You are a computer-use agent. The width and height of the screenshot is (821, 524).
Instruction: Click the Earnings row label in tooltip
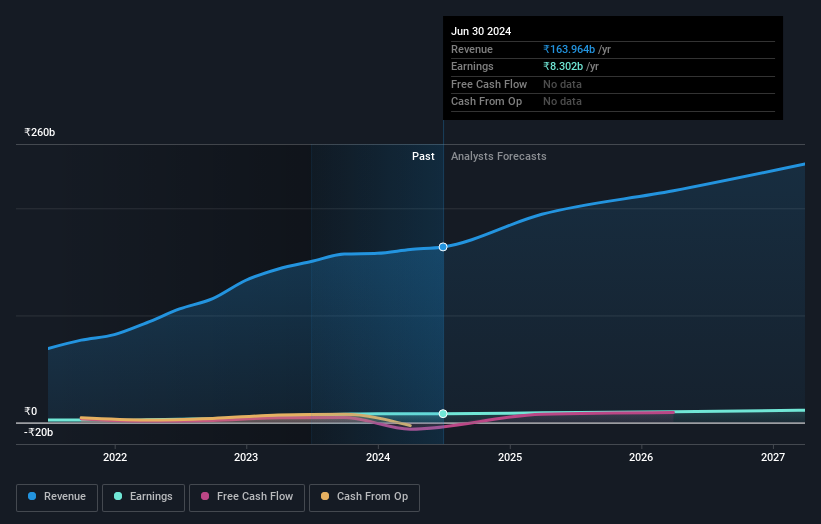472,66
